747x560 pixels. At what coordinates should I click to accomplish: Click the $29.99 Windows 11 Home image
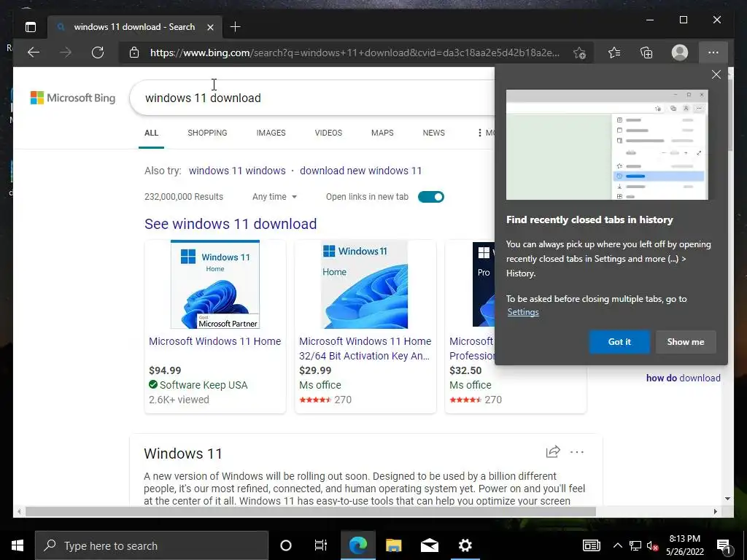click(x=365, y=284)
